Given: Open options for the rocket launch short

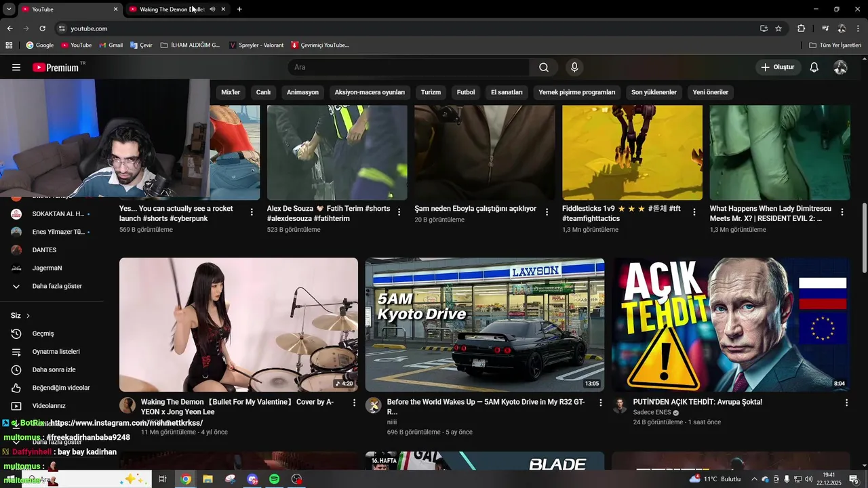Looking at the screenshot, I should coord(252,212).
